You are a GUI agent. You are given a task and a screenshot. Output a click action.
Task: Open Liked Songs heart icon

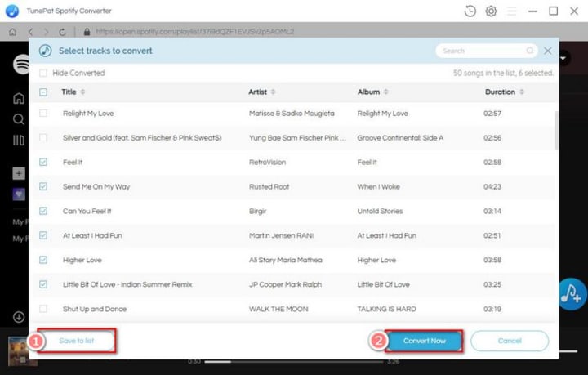coord(19,194)
